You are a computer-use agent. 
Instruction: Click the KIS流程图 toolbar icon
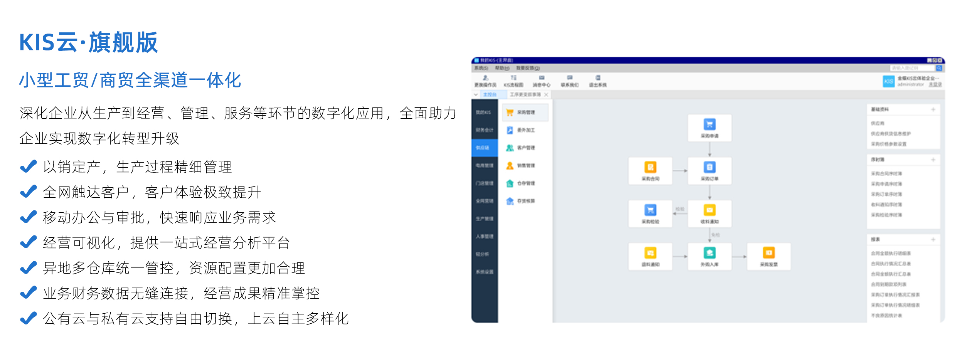click(x=514, y=81)
